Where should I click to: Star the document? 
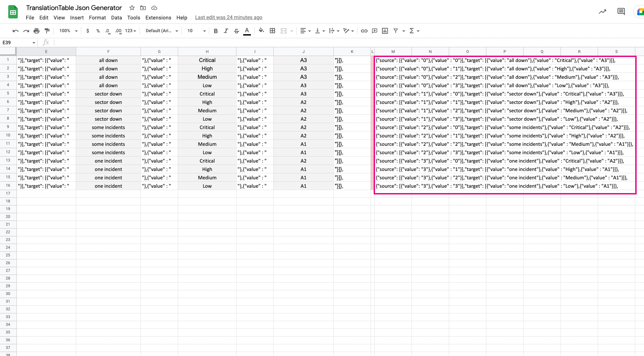click(x=132, y=8)
